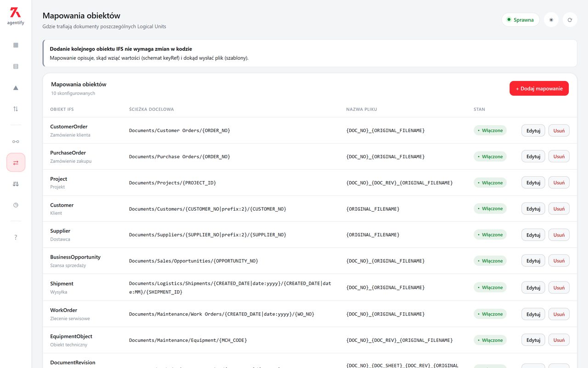
Task: Click the Włączone badge for Shipment
Action: (490, 287)
